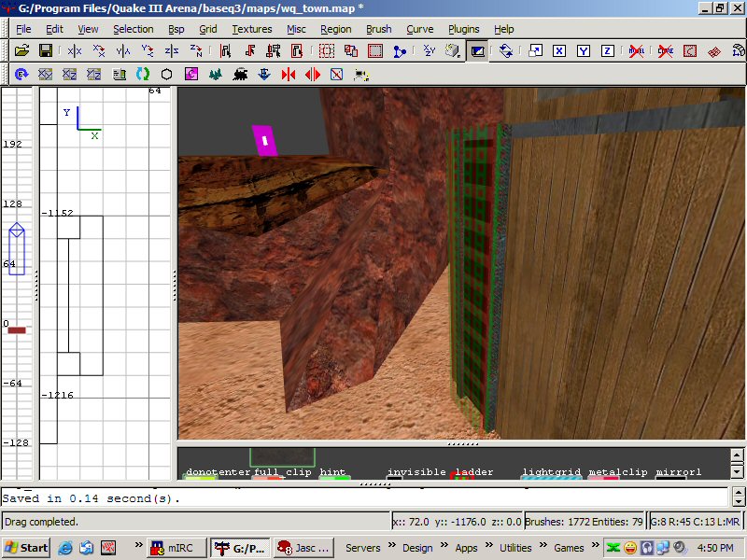The width and height of the screenshot is (747, 560).
Task: Click the black train plugin icon
Action: click(240, 75)
